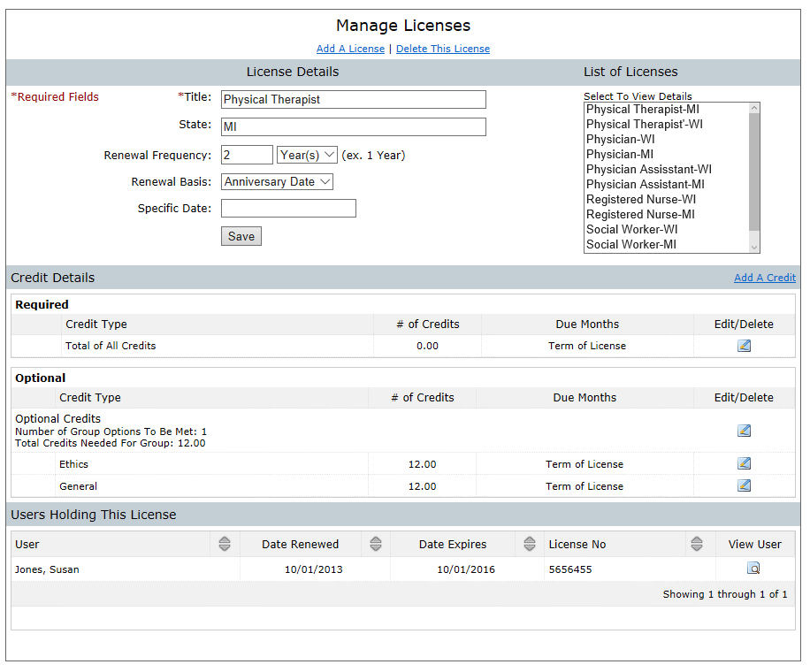
Task: Click Delete This License link
Action: coord(442,49)
